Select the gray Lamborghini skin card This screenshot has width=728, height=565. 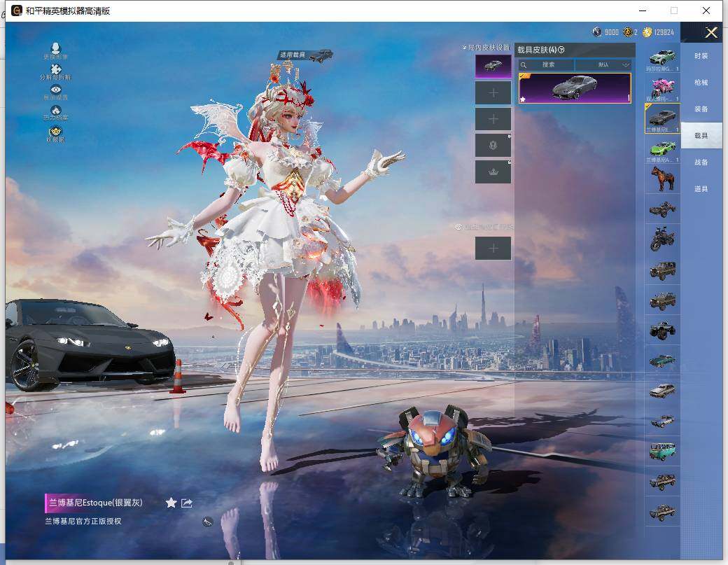coord(575,88)
